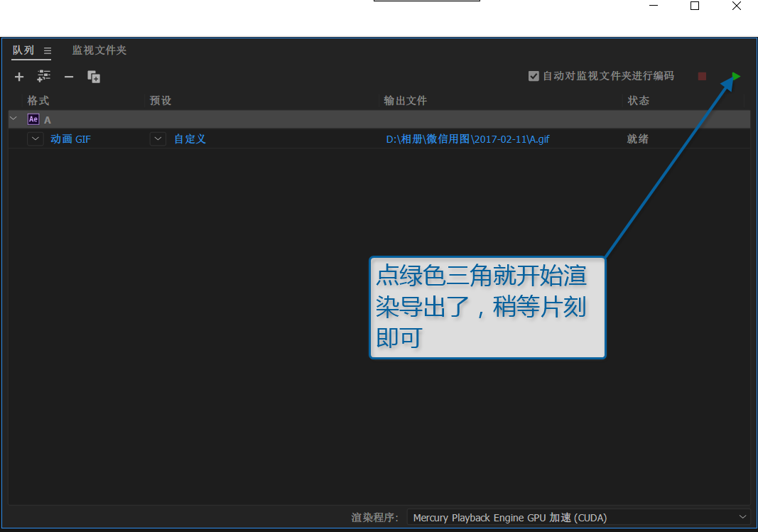758x532 pixels.
Task: Click the Ae icon of item A
Action: (33, 119)
